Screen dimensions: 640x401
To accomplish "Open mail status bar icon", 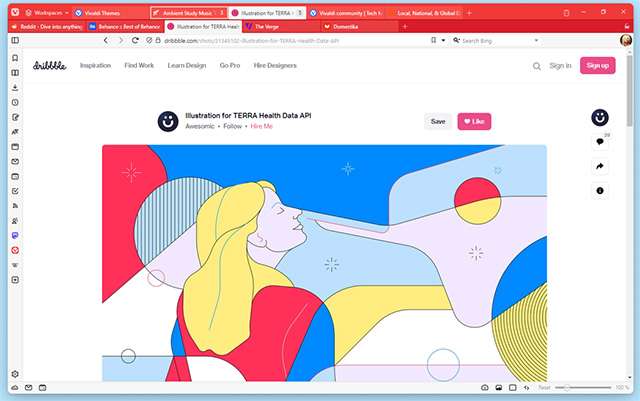I will 29,388.
